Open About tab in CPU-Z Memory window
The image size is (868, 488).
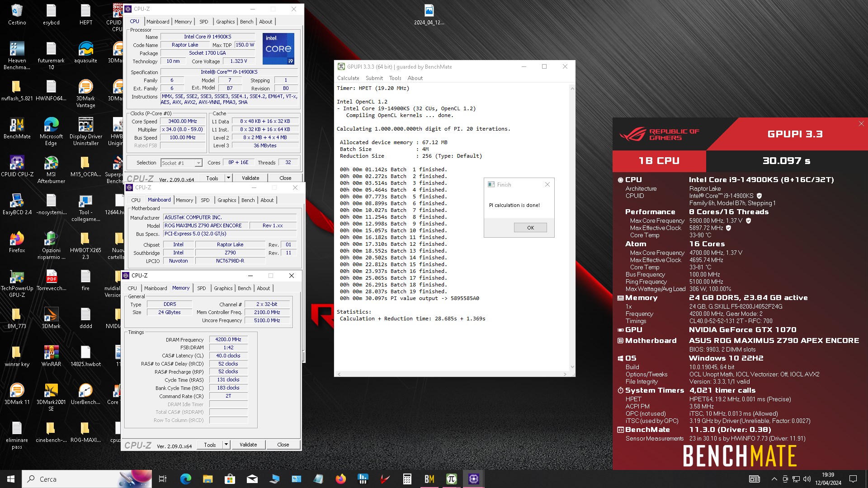pyautogui.click(x=264, y=288)
